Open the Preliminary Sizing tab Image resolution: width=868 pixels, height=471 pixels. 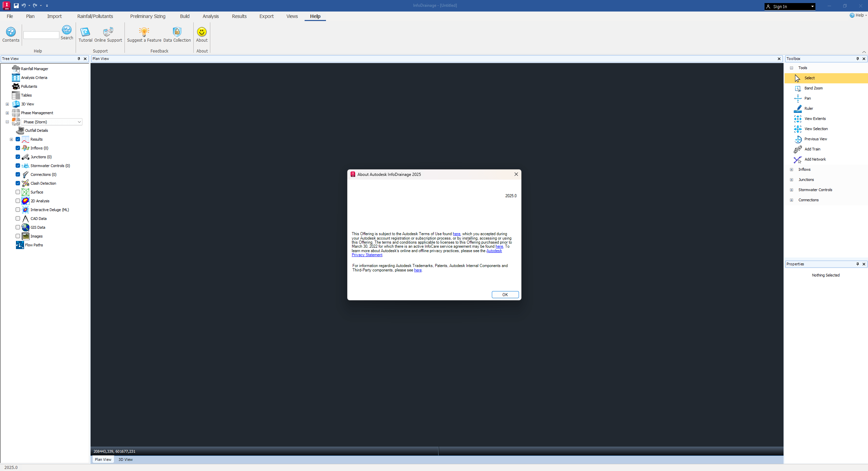click(x=148, y=16)
